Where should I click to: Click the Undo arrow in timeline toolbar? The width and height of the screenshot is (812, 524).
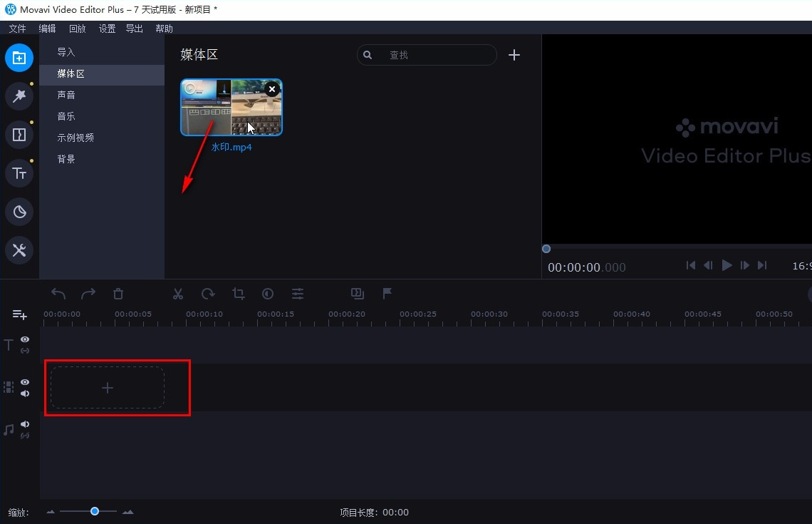[x=58, y=294]
